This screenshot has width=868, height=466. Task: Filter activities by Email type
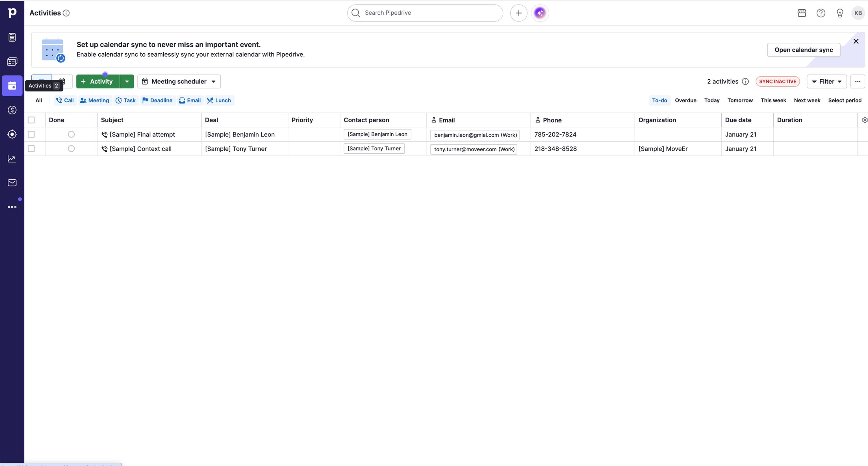point(190,100)
